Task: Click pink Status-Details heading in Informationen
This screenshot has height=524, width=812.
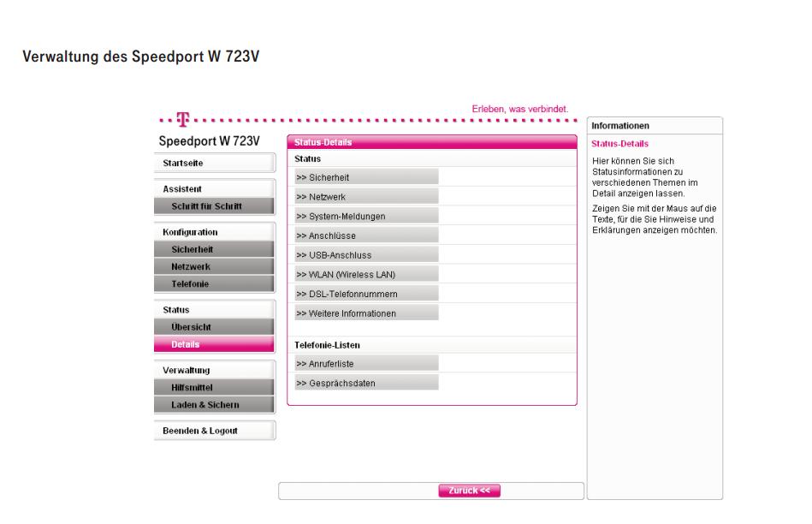Action: [x=619, y=144]
